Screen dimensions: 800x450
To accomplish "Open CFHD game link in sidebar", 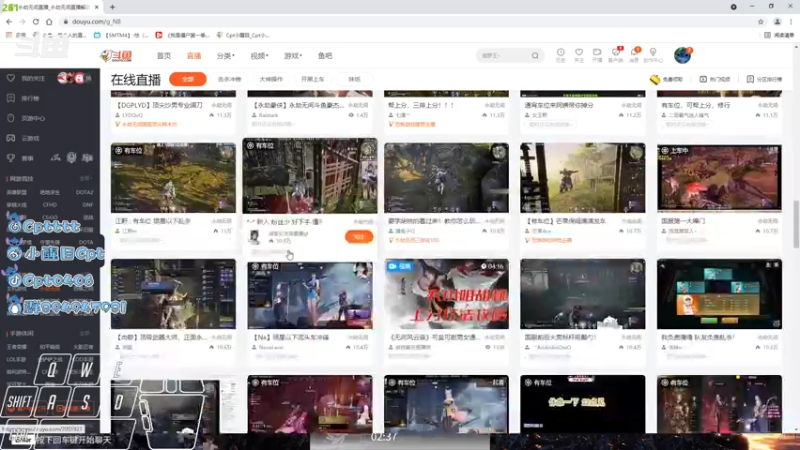I will click(x=49, y=205).
